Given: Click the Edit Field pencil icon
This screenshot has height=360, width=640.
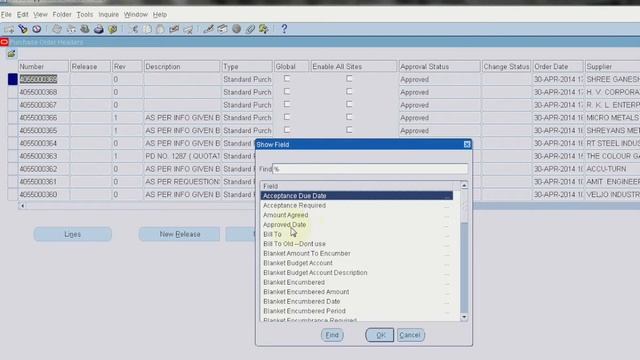Looking at the screenshot, I should pyautogui.click(x=209, y=29).
